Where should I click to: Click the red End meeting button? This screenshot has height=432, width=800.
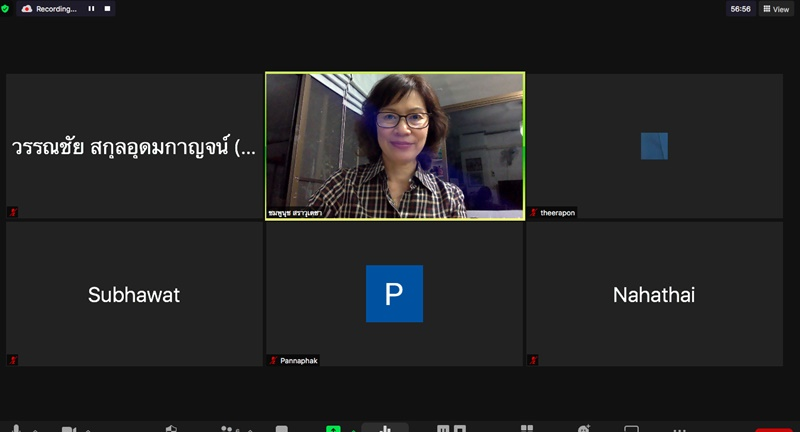[x=773, y=429]
